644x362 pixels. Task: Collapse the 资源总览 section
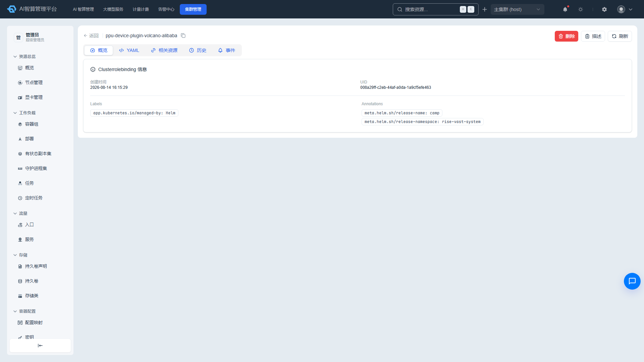point(24,56)
